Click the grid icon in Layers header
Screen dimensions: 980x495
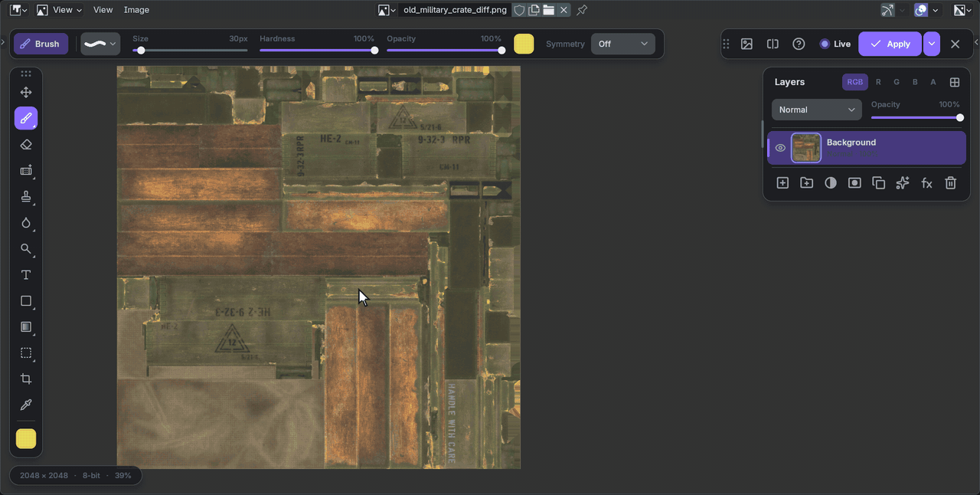(x=955, y=82)
